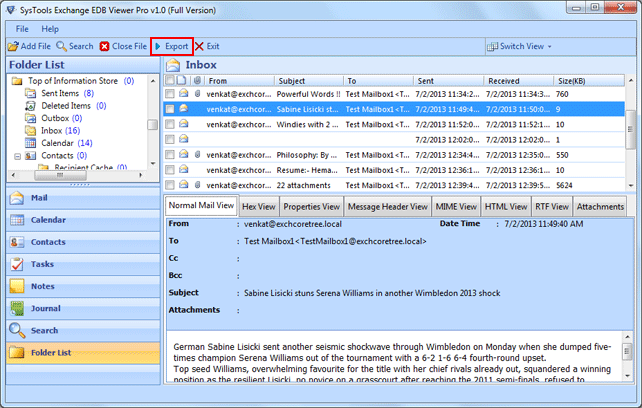Sort by the Received column header

click(x=518, y=81)
